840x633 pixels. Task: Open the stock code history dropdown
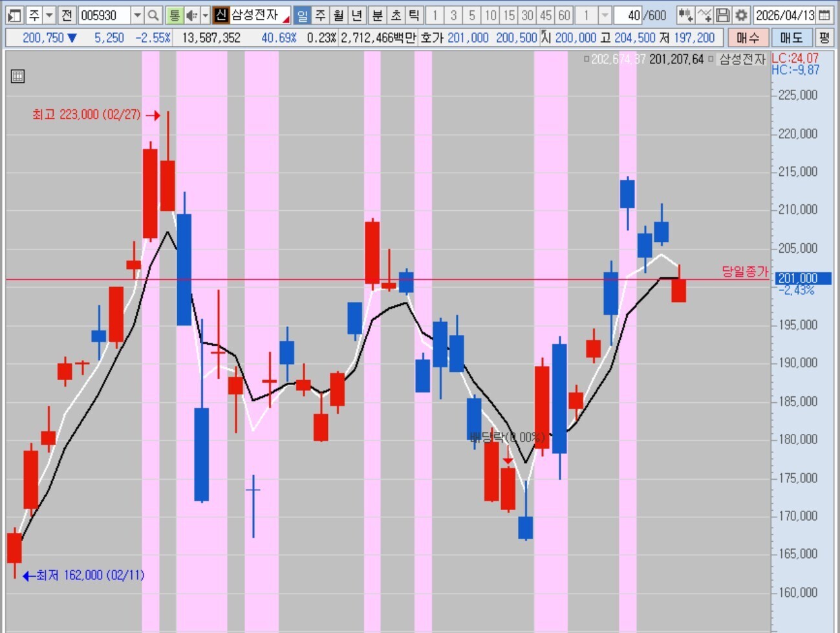(x=137, y=15)
